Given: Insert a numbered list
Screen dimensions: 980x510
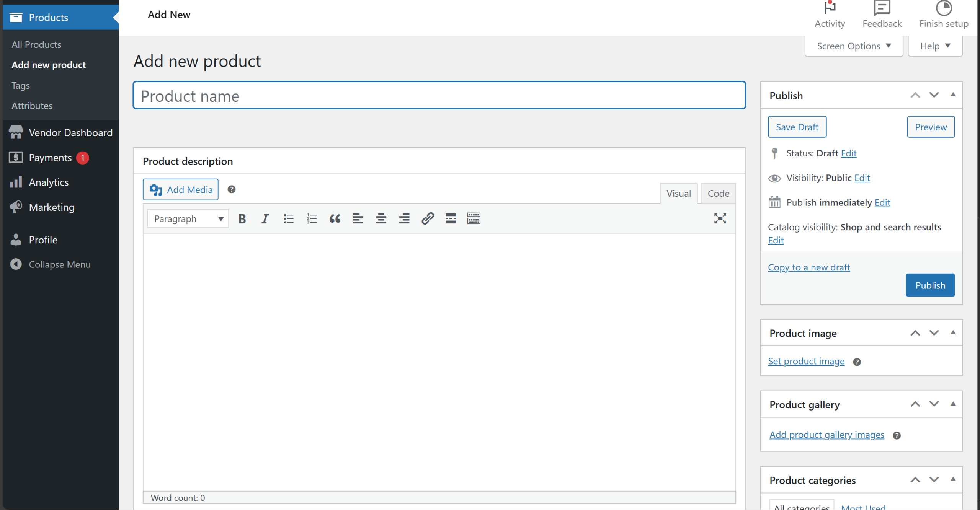Looking at the screenshot, I should click(312, 219).
